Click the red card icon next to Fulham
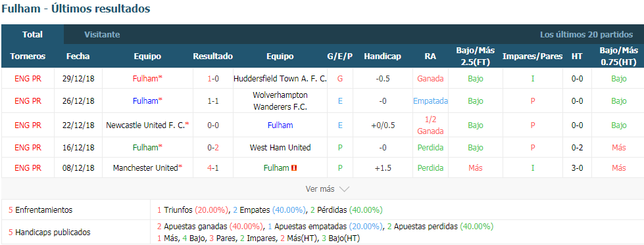The image size is (644, 245). [x=294, y=168]
